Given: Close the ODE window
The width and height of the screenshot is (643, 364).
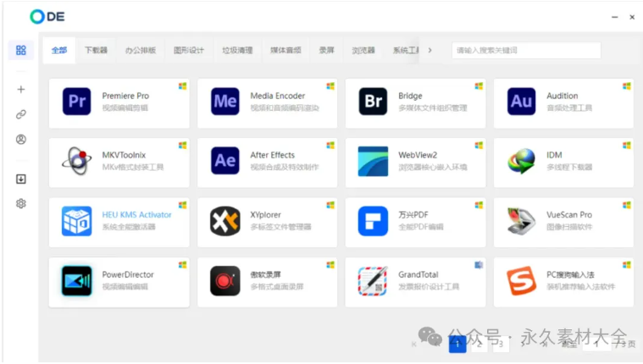Looking at the screenshot, I should (632, 17).
